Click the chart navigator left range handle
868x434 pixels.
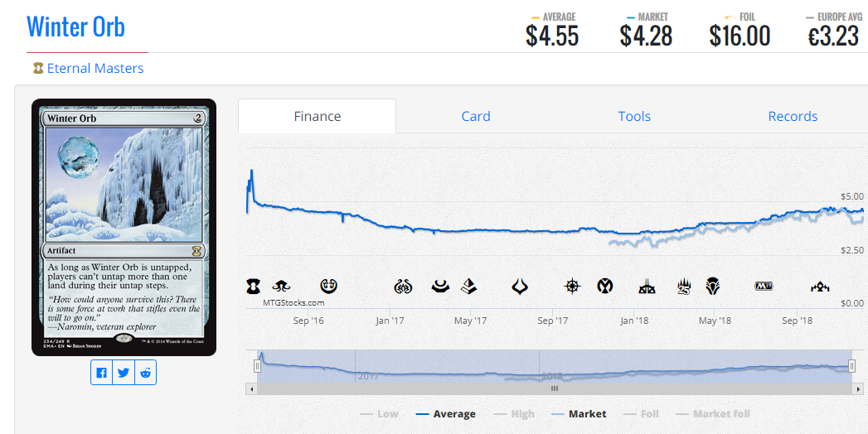(x=257, y=366)
